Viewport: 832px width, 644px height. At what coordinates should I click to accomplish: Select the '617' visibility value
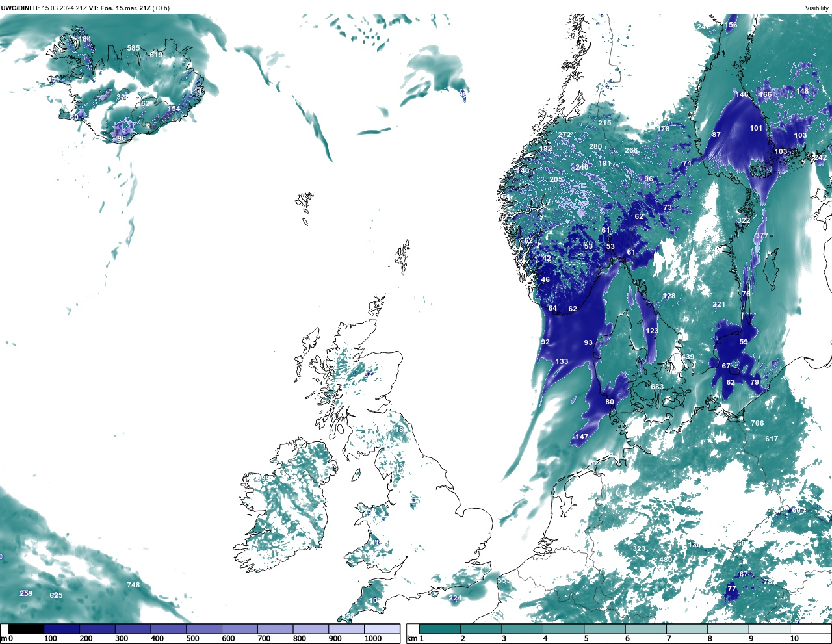click(x=772, y=439)
